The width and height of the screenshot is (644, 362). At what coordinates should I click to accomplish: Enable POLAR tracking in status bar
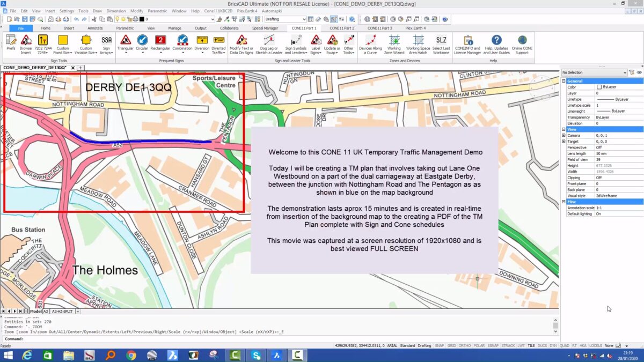pos(479,346)
